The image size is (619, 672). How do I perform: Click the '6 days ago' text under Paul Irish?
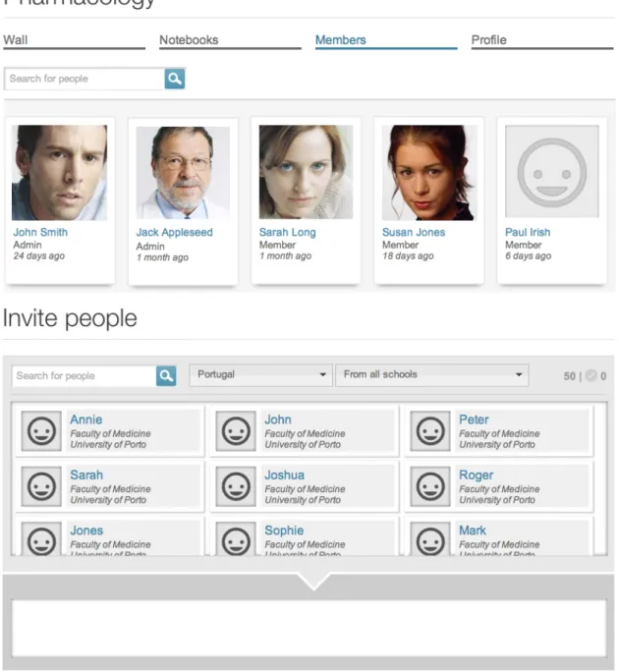coord(529,255)
